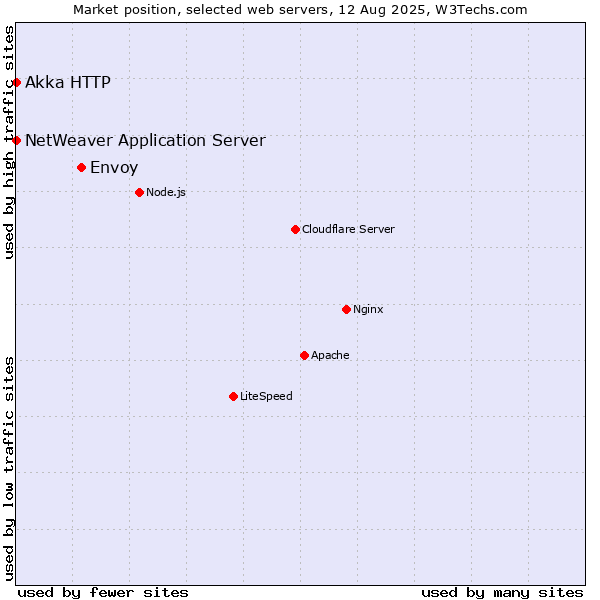Click the 'Apache' label text

[x=330, y=355]
